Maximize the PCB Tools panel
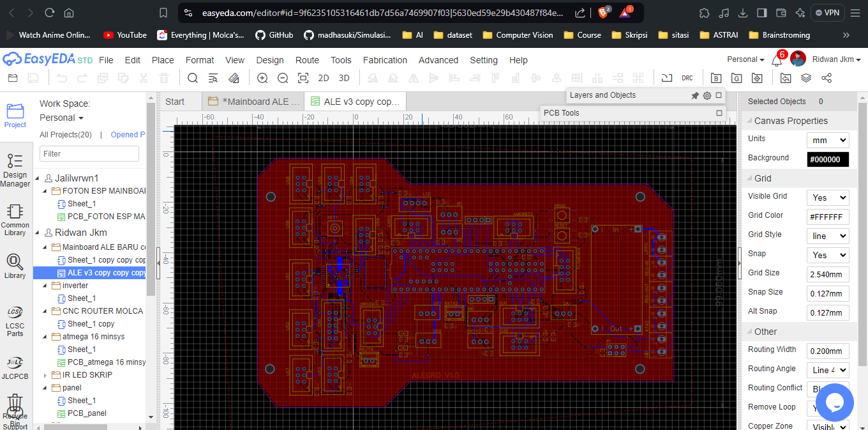 [x=719, y=113]
